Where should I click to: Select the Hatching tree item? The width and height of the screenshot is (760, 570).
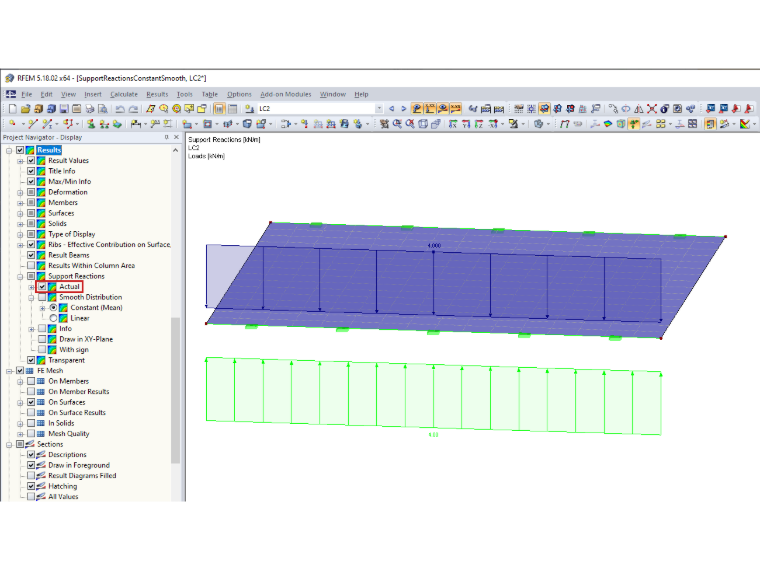[63, 486]
